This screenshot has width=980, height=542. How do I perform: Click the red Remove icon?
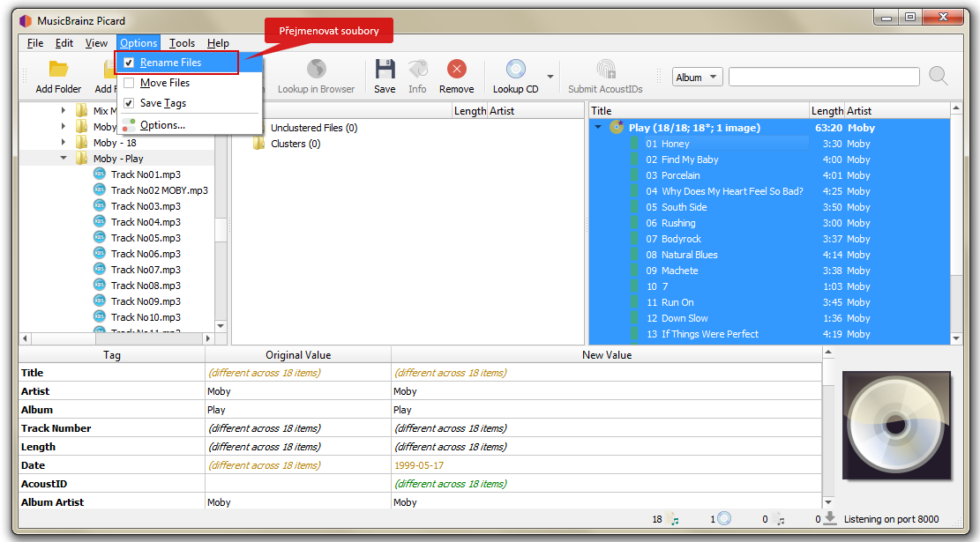[457, 70]
